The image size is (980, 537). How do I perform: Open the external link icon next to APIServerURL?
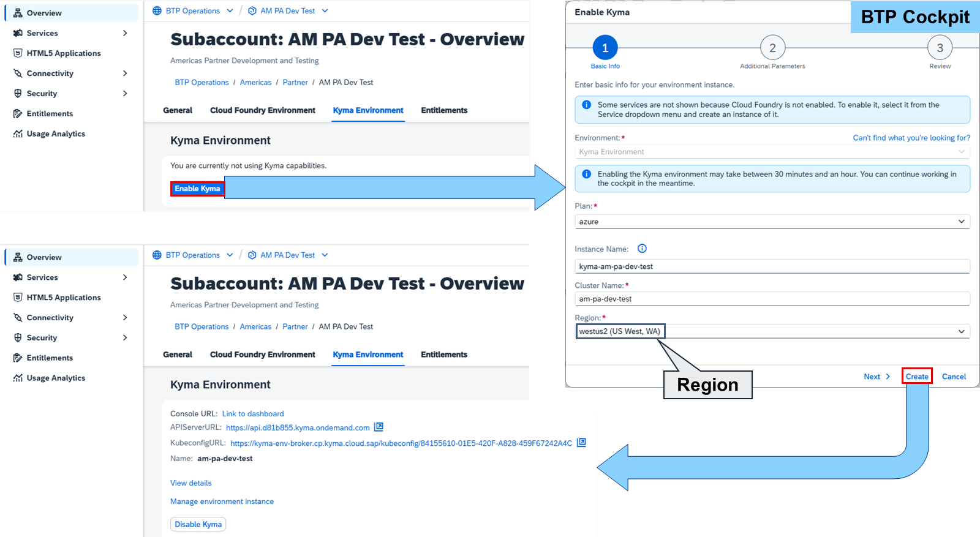(x=379, y=427)
